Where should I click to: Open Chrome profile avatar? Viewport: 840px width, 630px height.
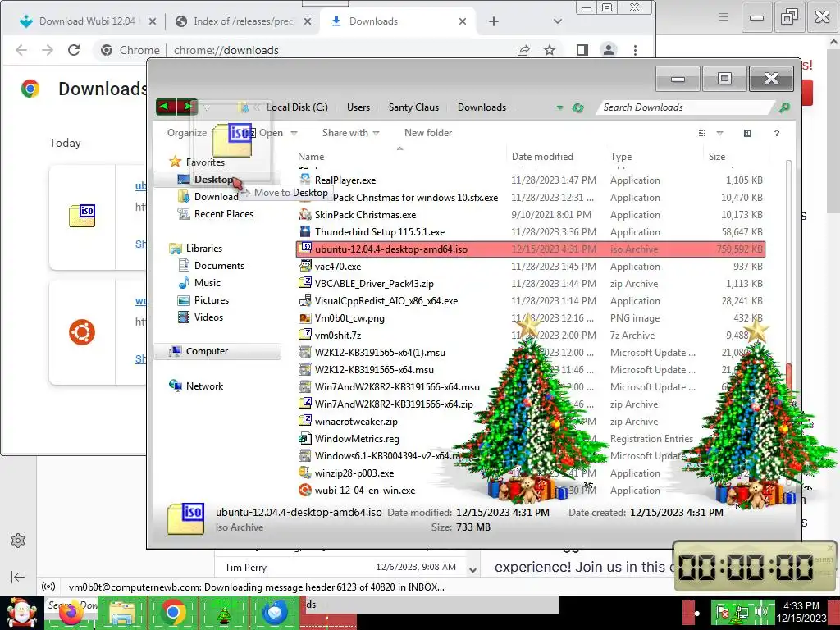[x=609, y=50]
